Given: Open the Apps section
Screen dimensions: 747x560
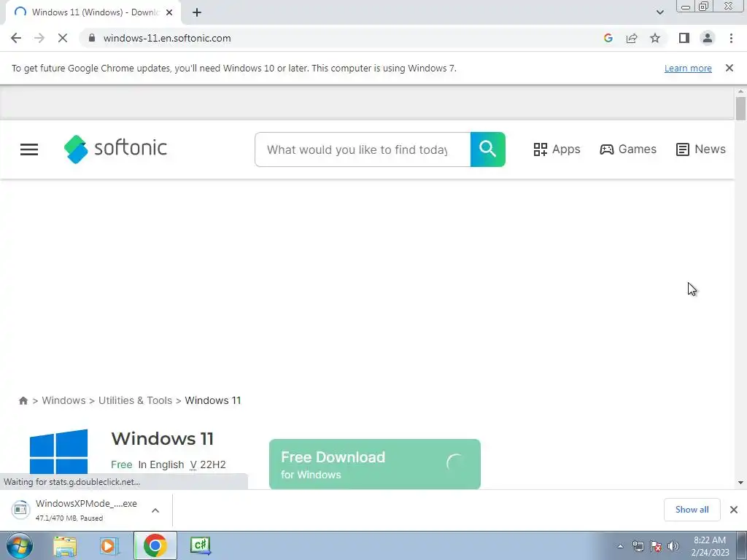Looking at the screenshot, I should point(557,149).
